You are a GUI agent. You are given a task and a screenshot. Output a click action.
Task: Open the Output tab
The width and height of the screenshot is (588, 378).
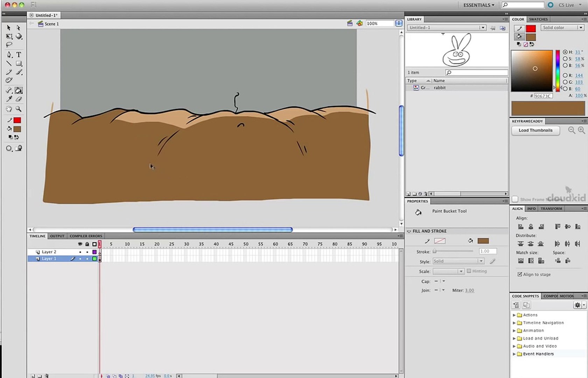[x=57, y=236]
